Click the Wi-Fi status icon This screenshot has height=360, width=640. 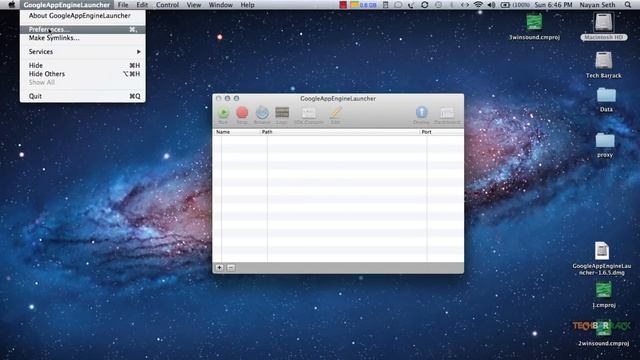click(x=478, y=5)
